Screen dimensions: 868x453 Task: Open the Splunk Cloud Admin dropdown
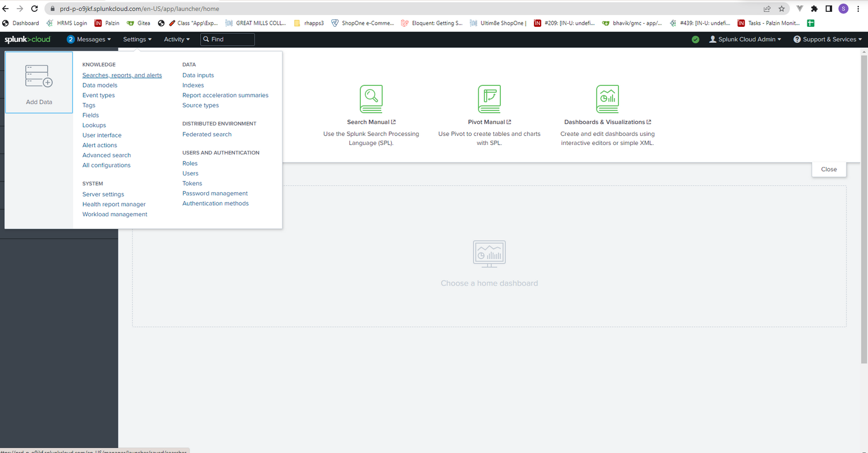(x=745, y=39)
